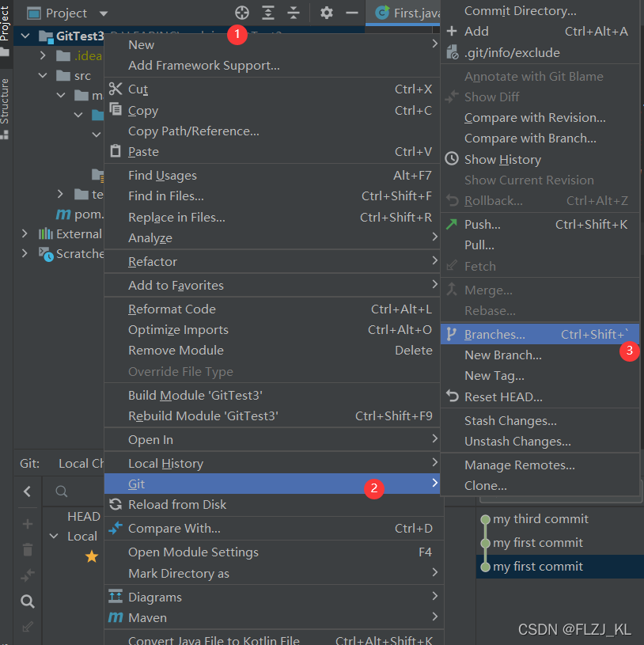Choose Paste from the context menu
Image resolution: width=644 pixels, height=645 pixels.
(x=272, y=151)
